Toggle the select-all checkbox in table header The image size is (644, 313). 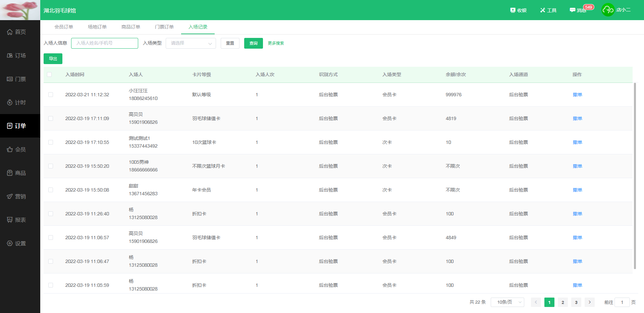[50, 74]
